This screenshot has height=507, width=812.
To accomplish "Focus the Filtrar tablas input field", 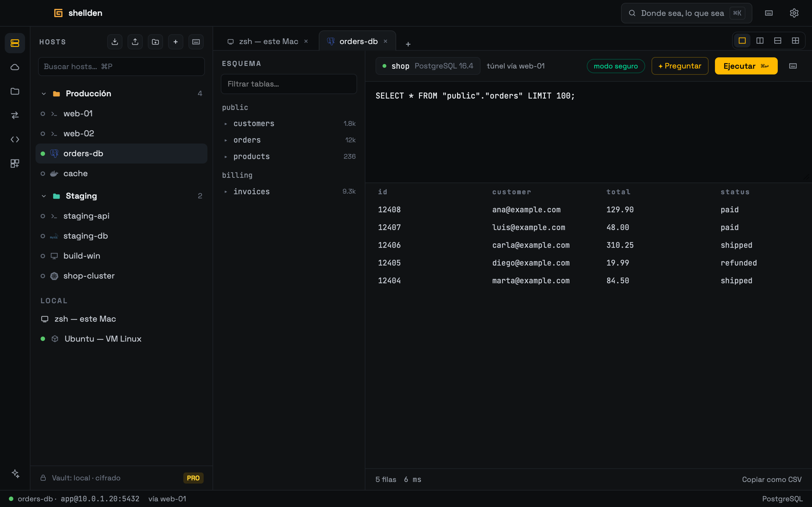I will coord(289,84).
